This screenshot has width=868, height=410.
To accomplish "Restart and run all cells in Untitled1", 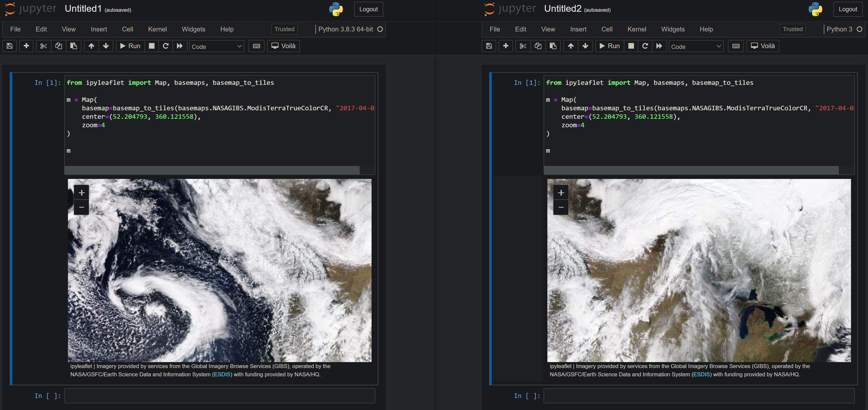I will [180, 46].
